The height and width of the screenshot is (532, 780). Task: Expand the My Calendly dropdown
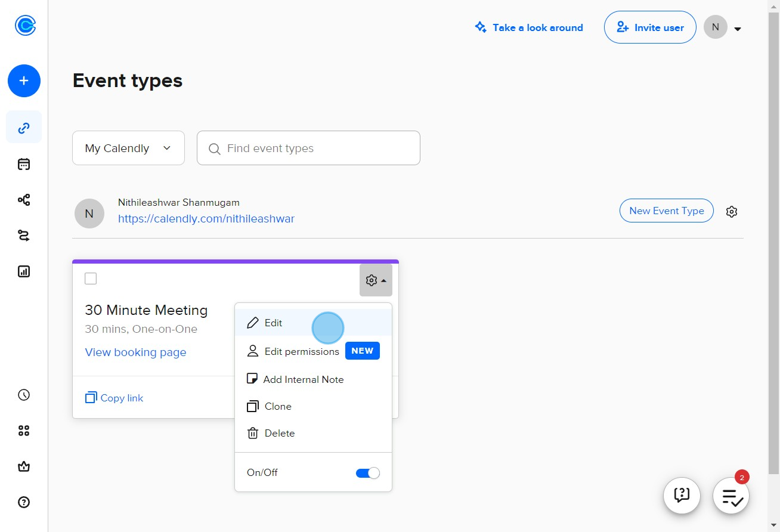128,148
